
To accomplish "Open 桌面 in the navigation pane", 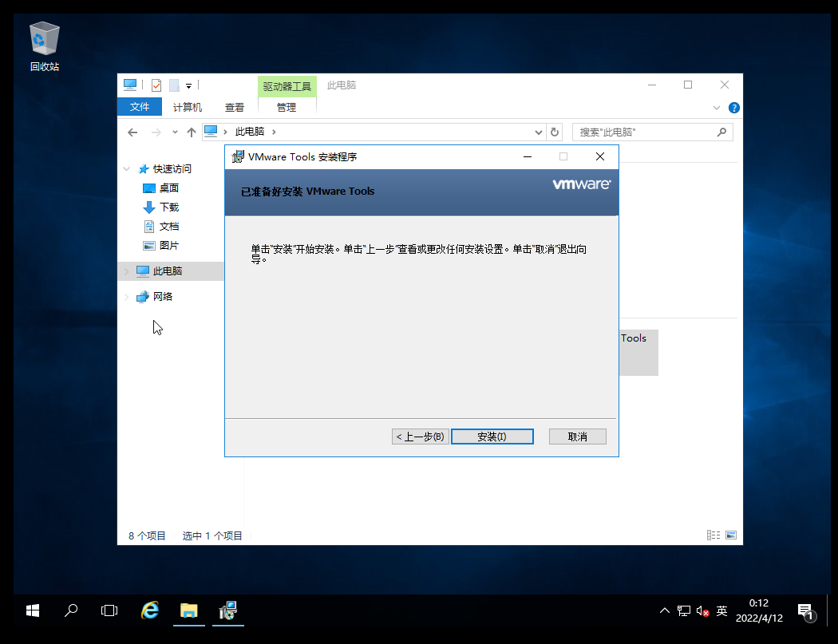I will [x=168, y=188].
